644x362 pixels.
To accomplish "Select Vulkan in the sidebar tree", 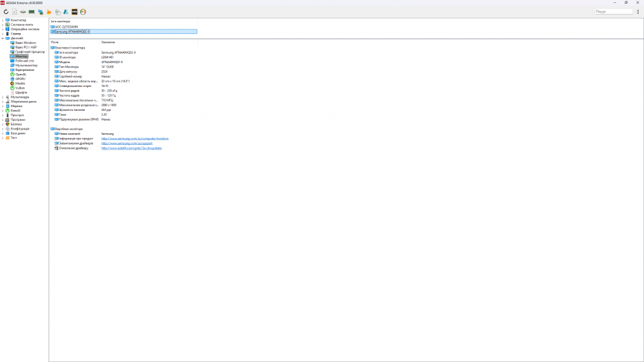I will [x=20, y=88].
